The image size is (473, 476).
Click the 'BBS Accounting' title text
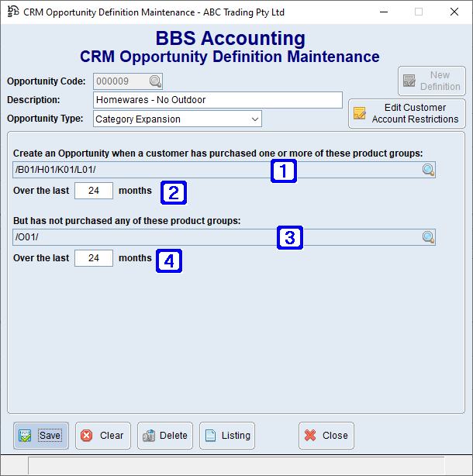230,38
